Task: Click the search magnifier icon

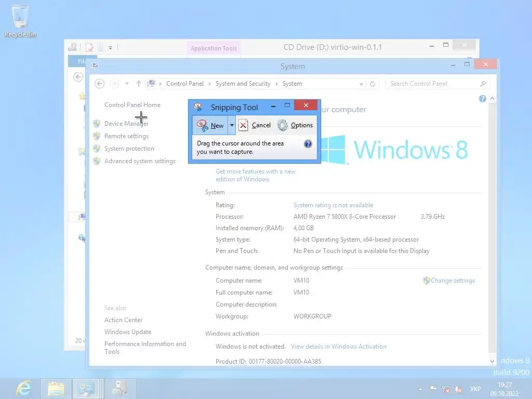Action: point(483,84)
